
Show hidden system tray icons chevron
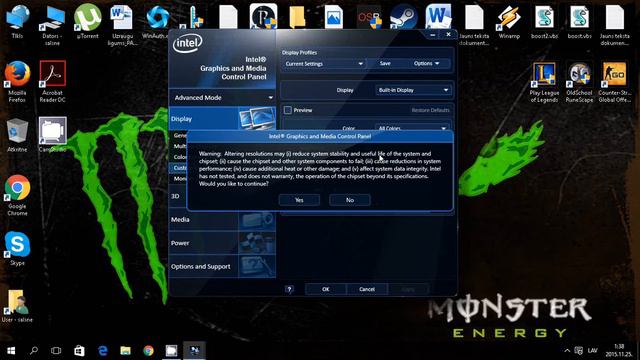coord(567,351)
